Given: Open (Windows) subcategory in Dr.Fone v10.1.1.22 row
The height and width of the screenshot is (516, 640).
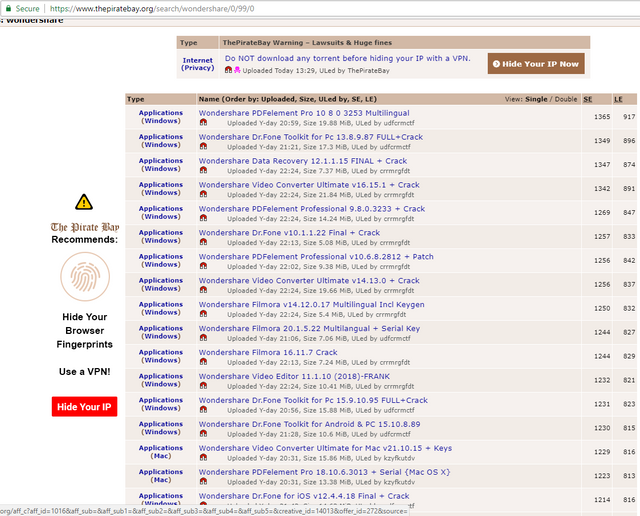Looking at the screenshot, I should pos(161,240).
